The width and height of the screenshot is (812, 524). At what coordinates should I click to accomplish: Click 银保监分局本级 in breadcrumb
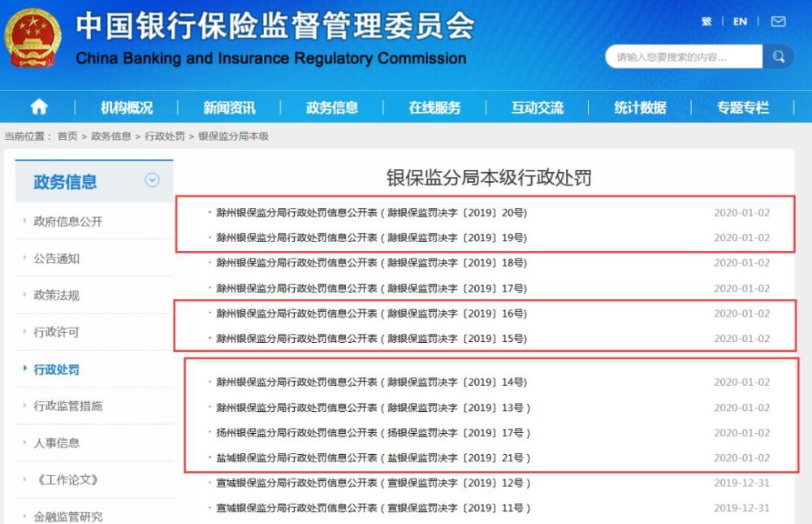(x=234, y=136)
